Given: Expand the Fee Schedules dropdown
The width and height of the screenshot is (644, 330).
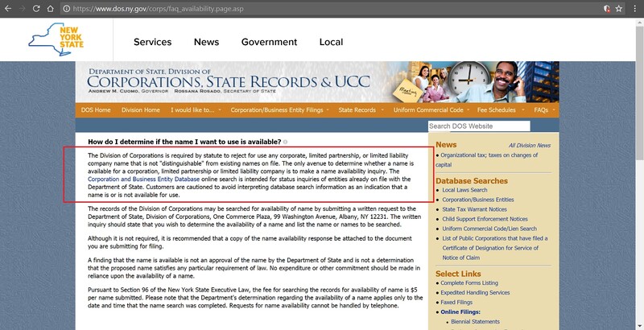Looking at the screenshot, I should click(501, 110).
